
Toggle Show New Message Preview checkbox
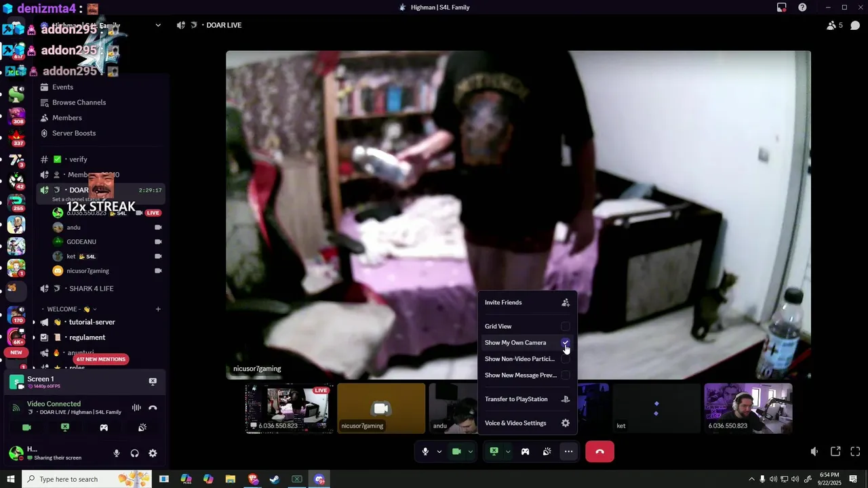point(566,375)
